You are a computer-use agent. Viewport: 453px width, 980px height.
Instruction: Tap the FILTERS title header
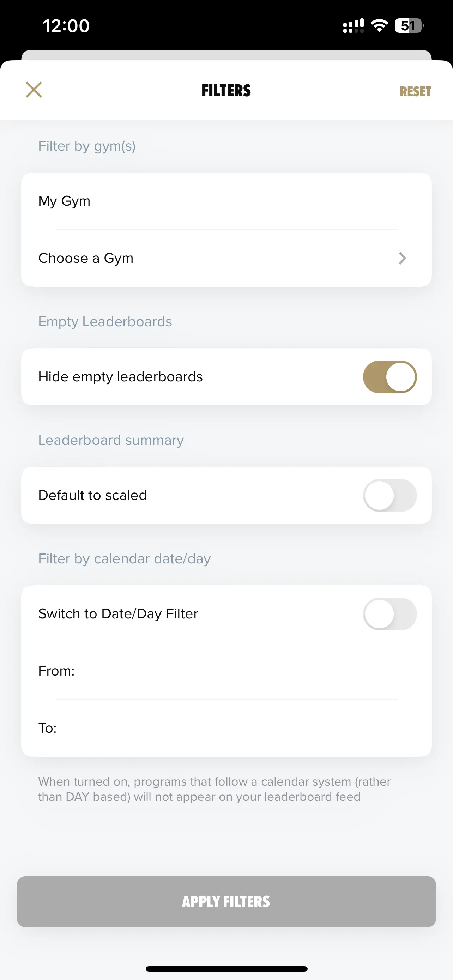tap(226, 91)
